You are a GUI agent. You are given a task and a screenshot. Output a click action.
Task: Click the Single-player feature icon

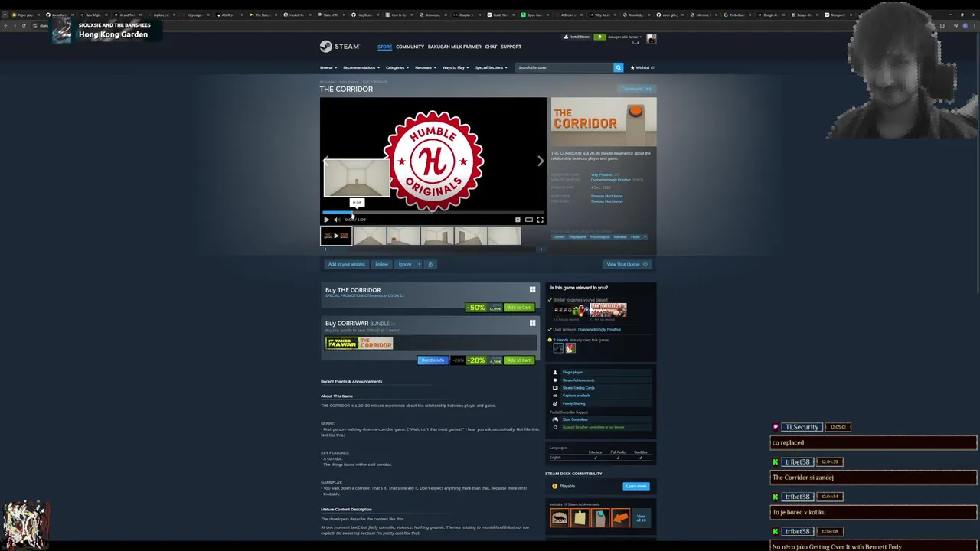click(555, 372)
